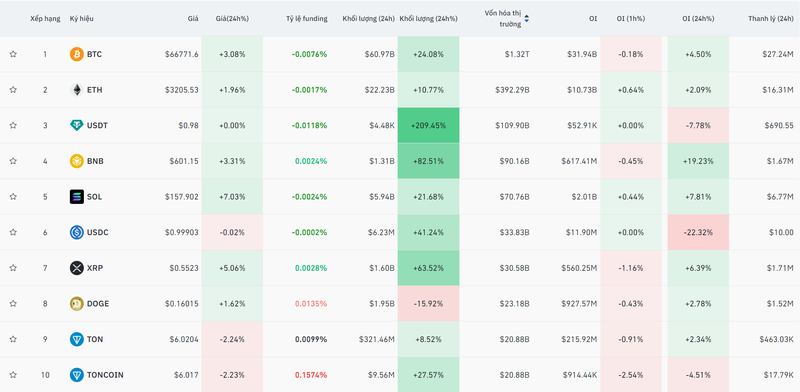Click the Khối lượng (24h) column header
The image size is (800, 392).
[x=368, y=19]
